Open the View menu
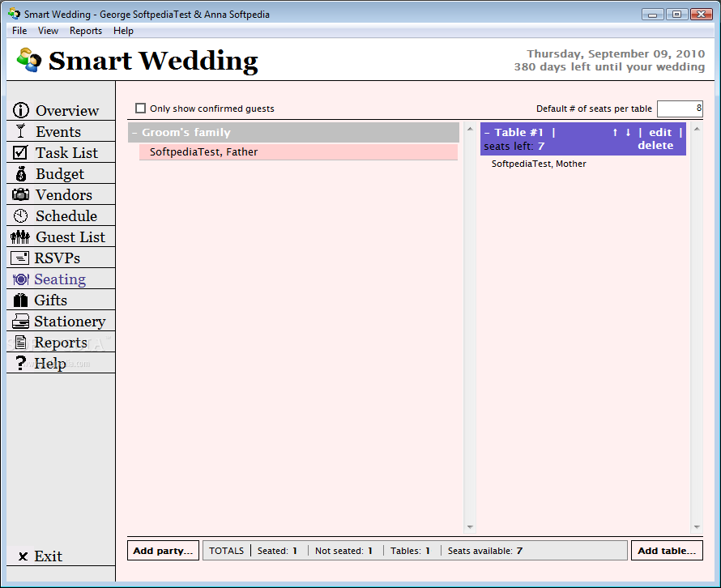This screenshot has height=588, width=721. pyautogui.click(x=48, y=31)
